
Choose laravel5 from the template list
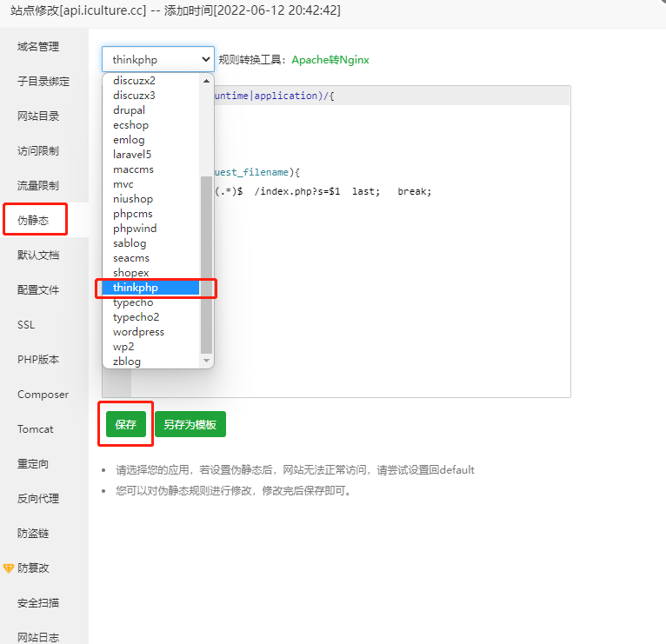(150, 155)
